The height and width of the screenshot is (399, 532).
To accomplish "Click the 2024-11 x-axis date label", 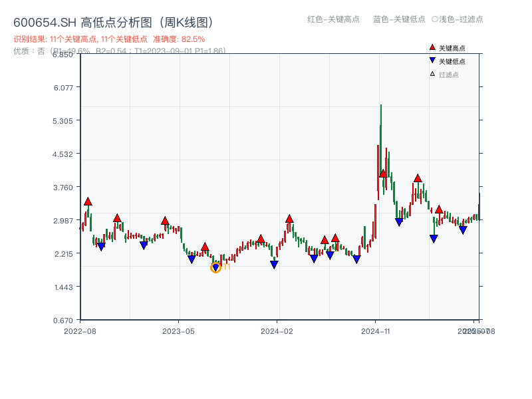I will click(376, 331).
